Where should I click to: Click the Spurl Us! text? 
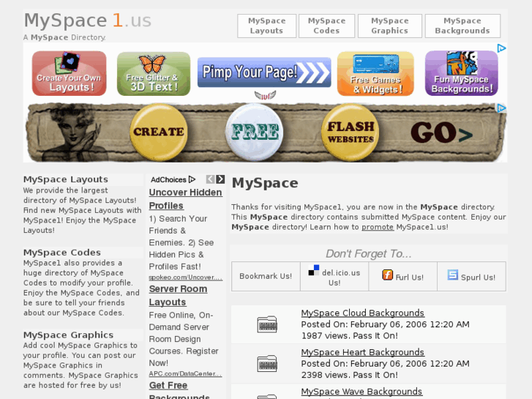(x=478, y=277)
